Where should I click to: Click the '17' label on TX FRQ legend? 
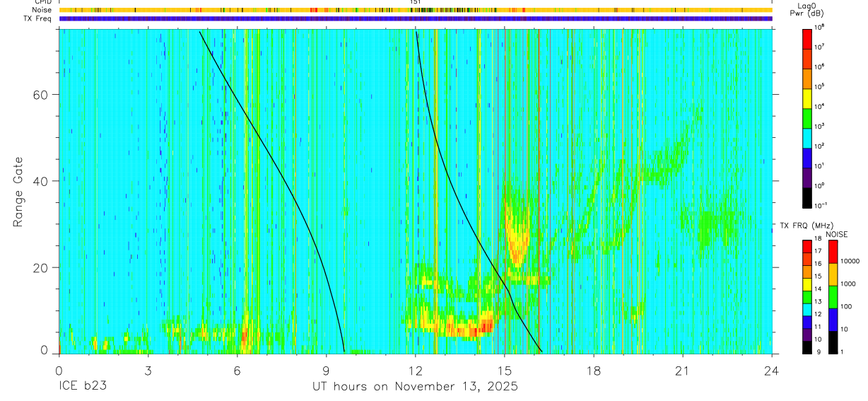(817, 250)
